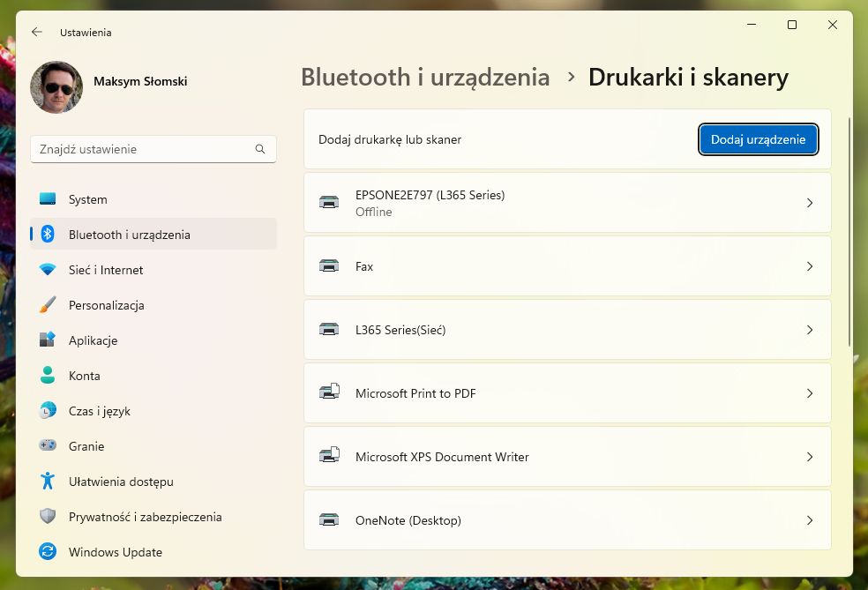Select the Czas i język clock icon

tap(49, 411)
